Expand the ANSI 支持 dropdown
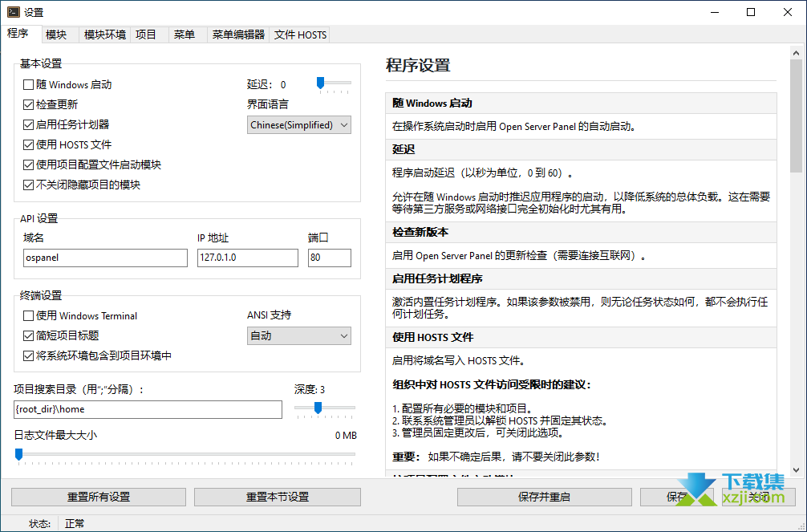 [x=298, y=335]
